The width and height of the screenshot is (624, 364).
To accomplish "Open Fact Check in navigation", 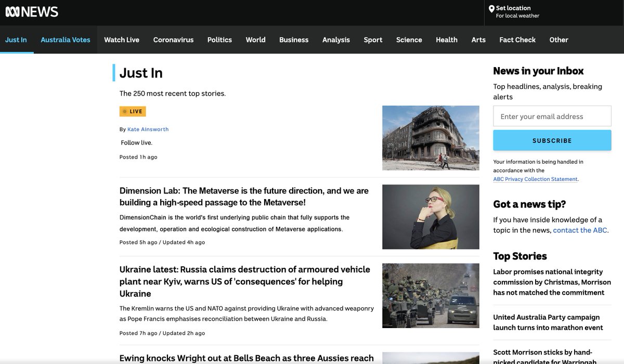I will pos(517,40).
